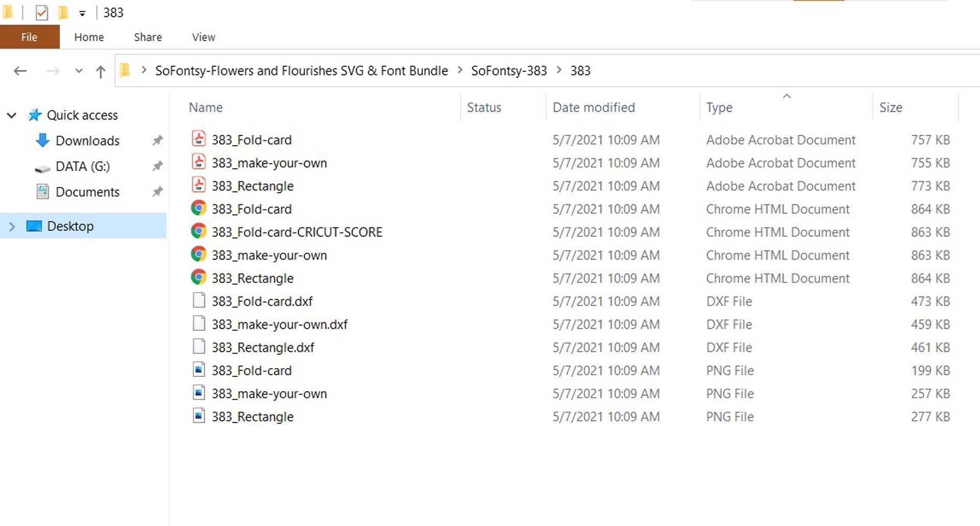Unpin Documents from Quick access
The image size is (980, 526).
[158, 192]
